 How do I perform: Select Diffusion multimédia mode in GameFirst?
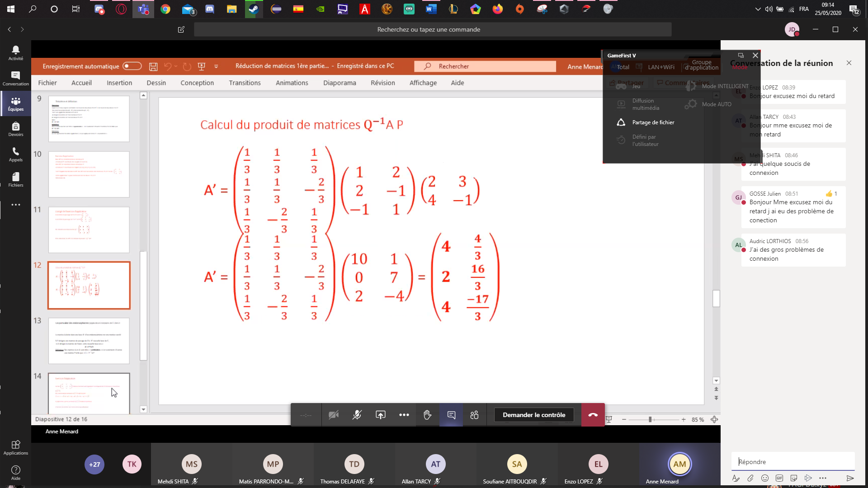pyautogui.click(x=646, y=104)
